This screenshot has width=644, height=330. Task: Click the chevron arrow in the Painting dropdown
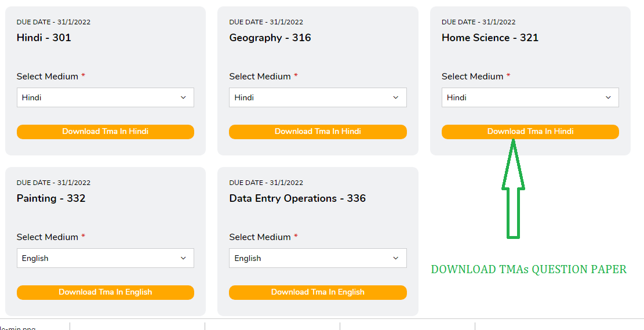point(183,258)
